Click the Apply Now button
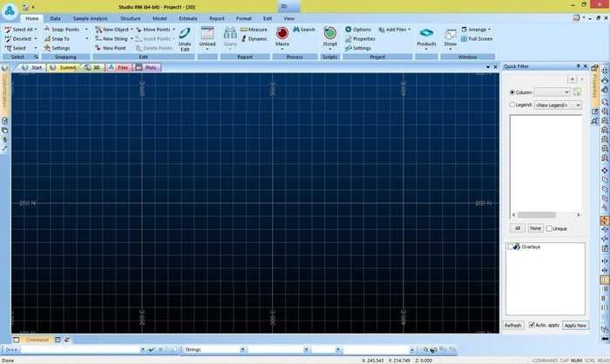Image resolution: width=610 pixels, height=364 pixels. click(575, 325)
